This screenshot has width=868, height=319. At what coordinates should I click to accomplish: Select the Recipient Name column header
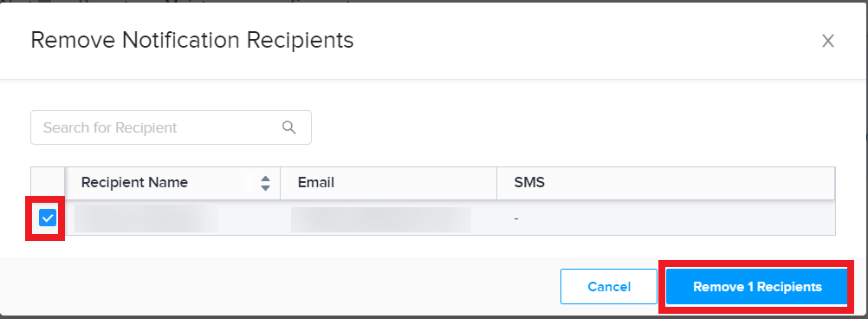(x=172, y=182)
